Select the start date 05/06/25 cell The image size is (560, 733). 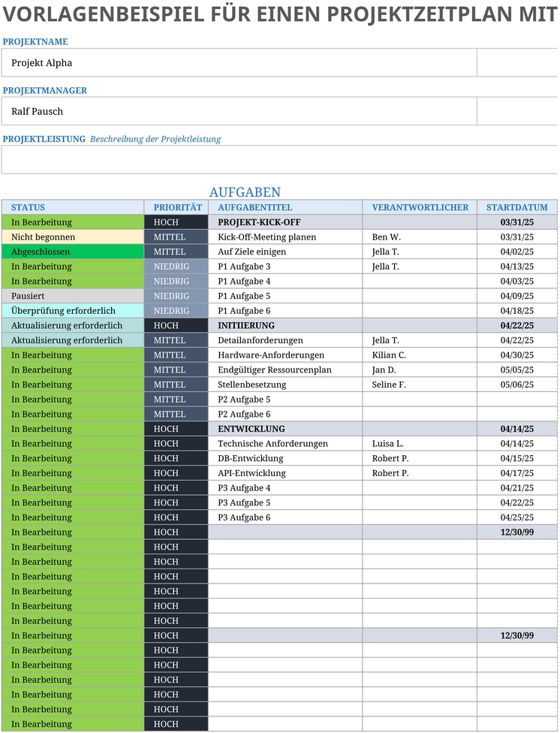[517, 385]
